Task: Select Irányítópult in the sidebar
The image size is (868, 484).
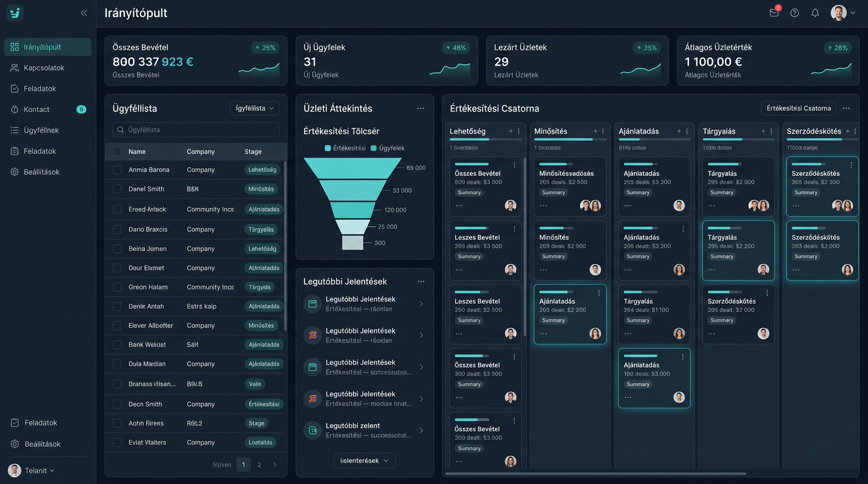Action: coord(48,47)
